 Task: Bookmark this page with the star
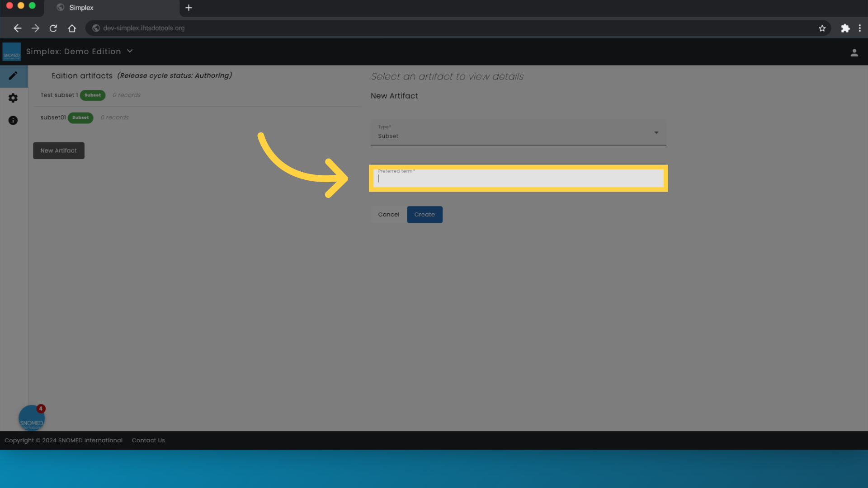tap(822, 28)
